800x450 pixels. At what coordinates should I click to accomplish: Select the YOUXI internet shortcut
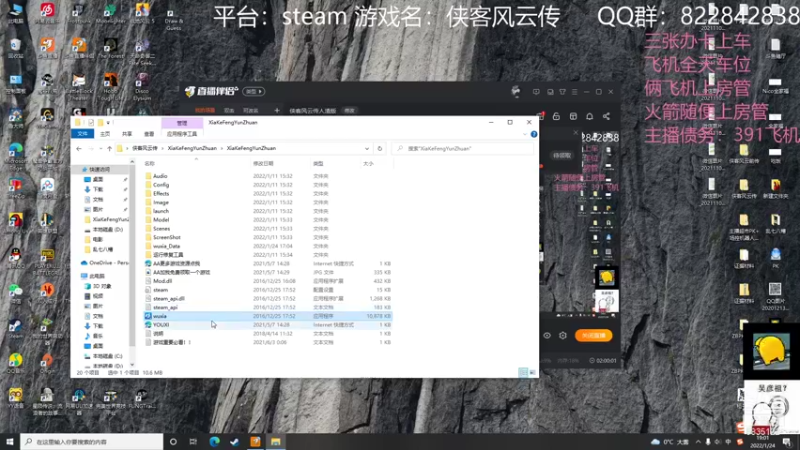pyautogui.click(x=161, y=324)
